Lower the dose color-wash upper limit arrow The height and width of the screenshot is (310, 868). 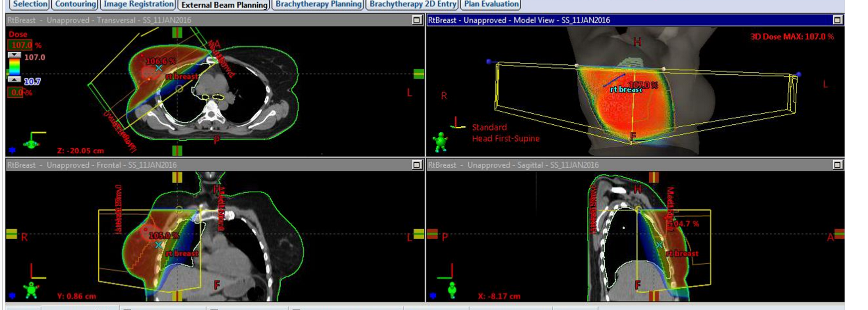(14, 55)
